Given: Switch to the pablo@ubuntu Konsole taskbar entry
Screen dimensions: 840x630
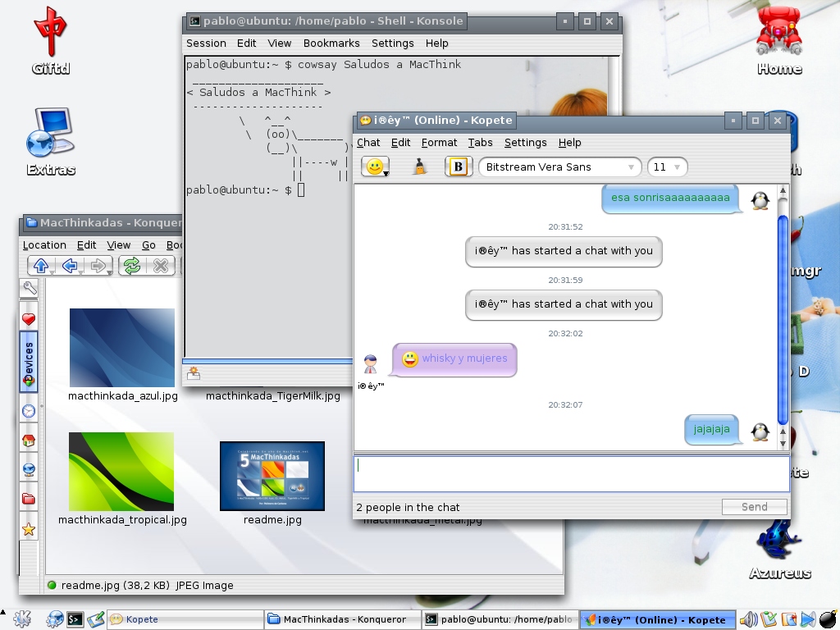Looking at the screenshot, I should [x=500, y=620].
